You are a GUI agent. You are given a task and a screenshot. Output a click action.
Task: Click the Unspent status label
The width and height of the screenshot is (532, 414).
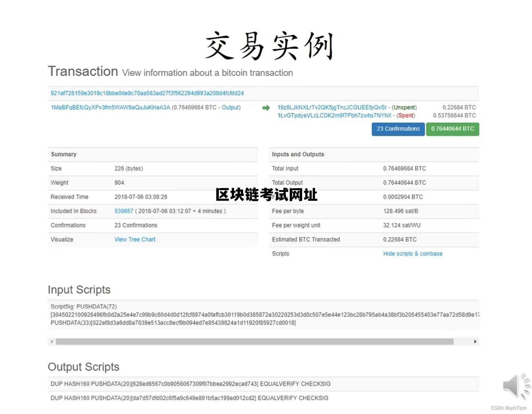(x=404, y=108)
